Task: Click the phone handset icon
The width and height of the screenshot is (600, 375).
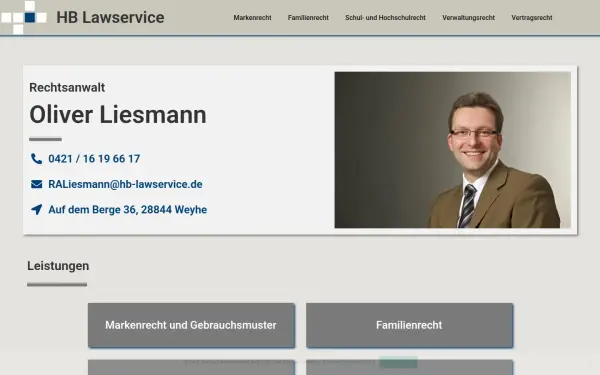Action: (x=36, y=158)
